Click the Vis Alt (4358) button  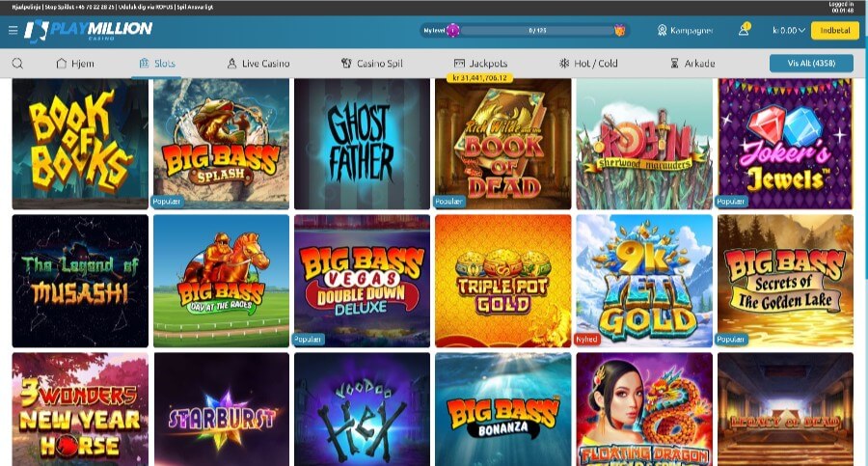[x=811, y=64]
